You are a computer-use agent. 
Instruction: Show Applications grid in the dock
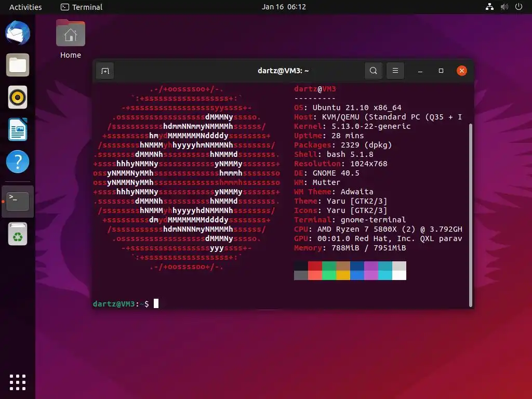(18, 382)
